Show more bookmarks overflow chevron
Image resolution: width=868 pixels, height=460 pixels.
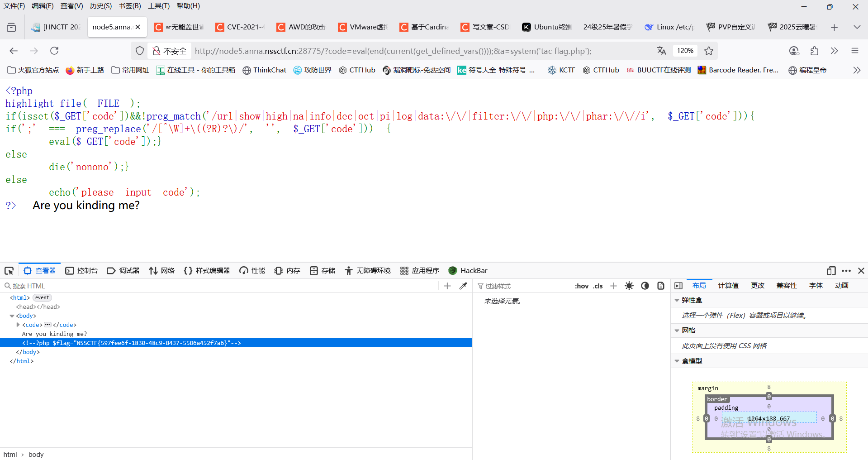[857, 70]
